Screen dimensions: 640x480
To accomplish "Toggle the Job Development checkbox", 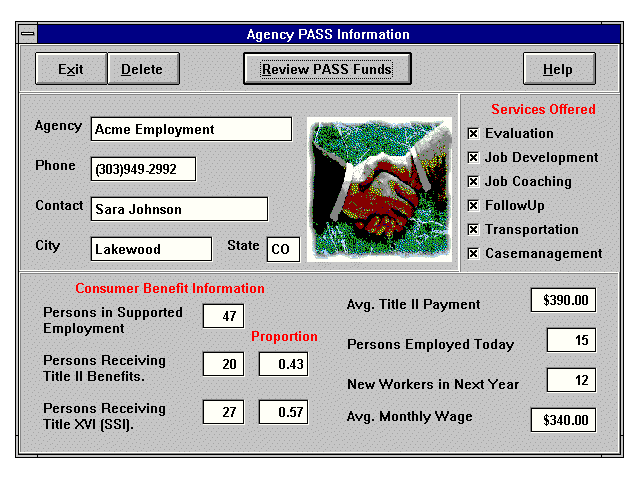I will (x=473, y=157).
